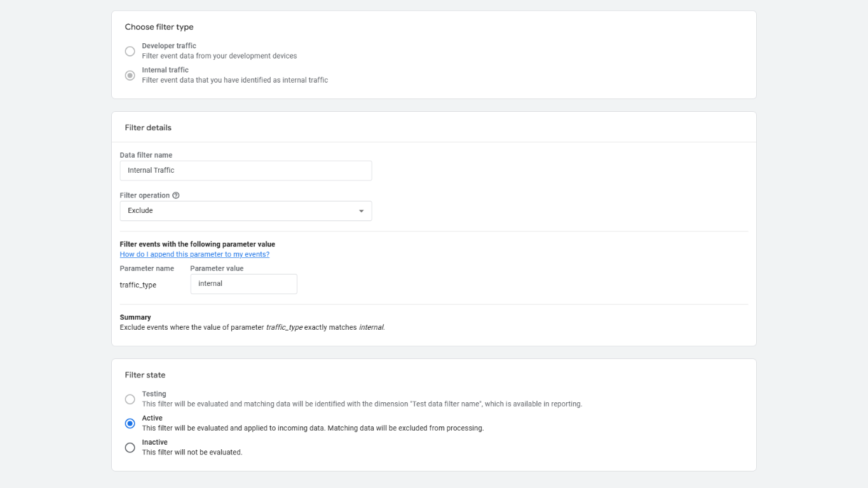The width and height of the screenshot is (868, 488).
Task: Choose the Active filter state
Action: [x=130, y=423]
